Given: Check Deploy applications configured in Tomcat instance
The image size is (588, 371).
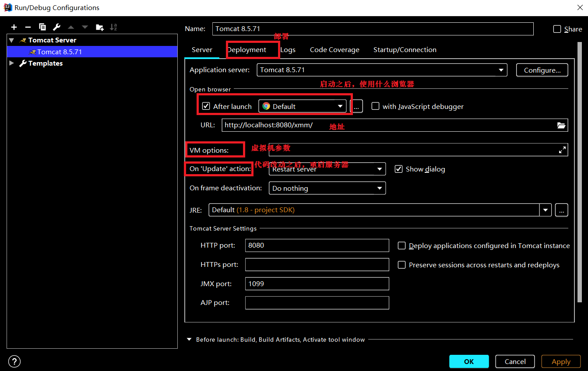Looking at the screenshot, I should click(x=401, y=246).
